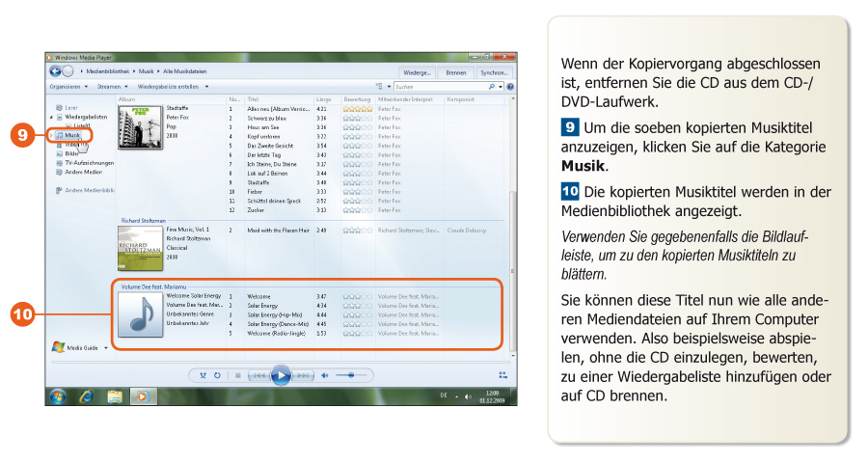Click the Windows Start orb
Viewport: 868px width, 463px height.
57,395
